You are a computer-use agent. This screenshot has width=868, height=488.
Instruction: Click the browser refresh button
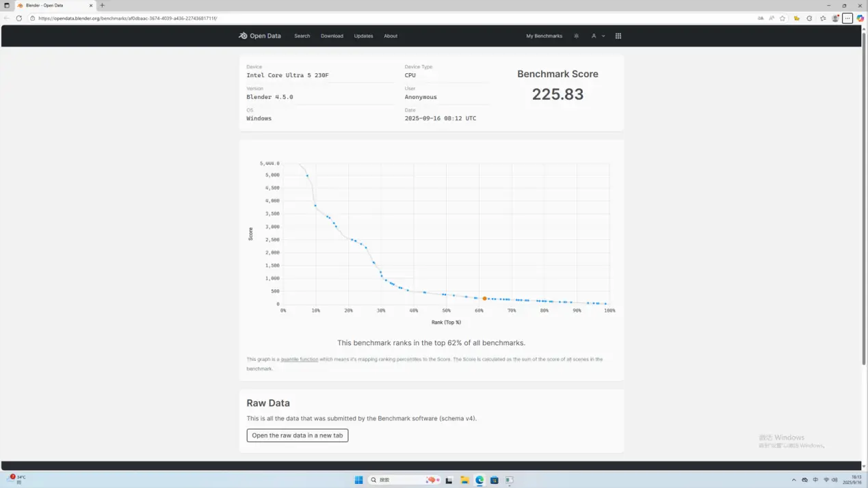tap(19, 18)
